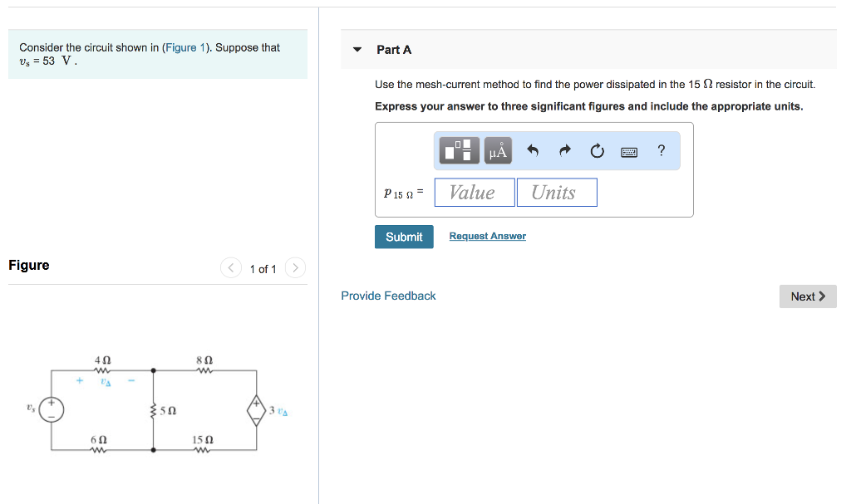Click the Next button

807,296
